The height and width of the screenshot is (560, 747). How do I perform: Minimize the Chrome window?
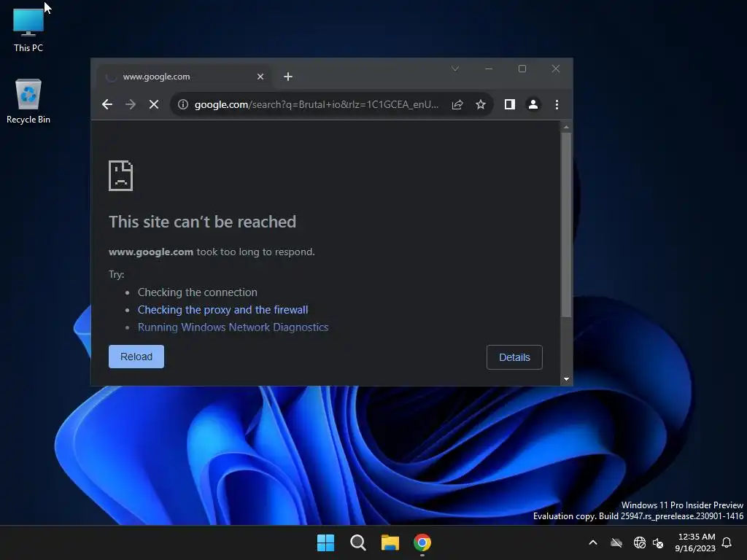489,69
